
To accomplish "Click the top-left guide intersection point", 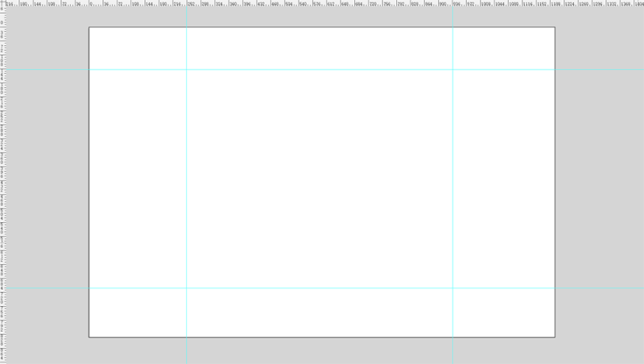I will point(187,69).
